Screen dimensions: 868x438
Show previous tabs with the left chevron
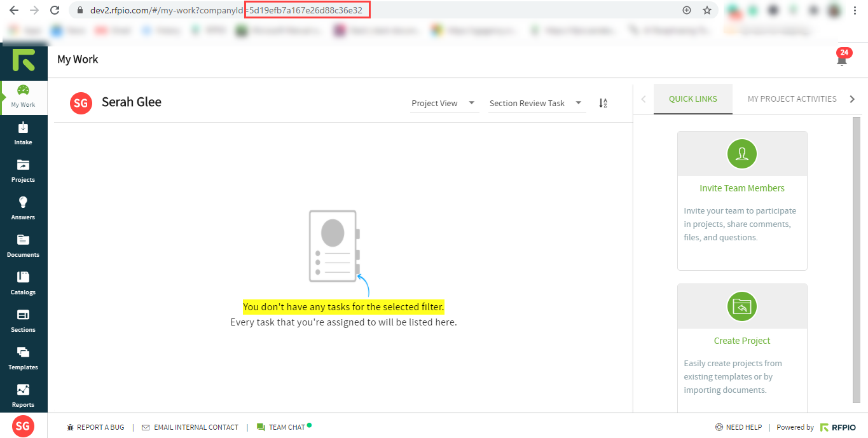tap(644, 99)
